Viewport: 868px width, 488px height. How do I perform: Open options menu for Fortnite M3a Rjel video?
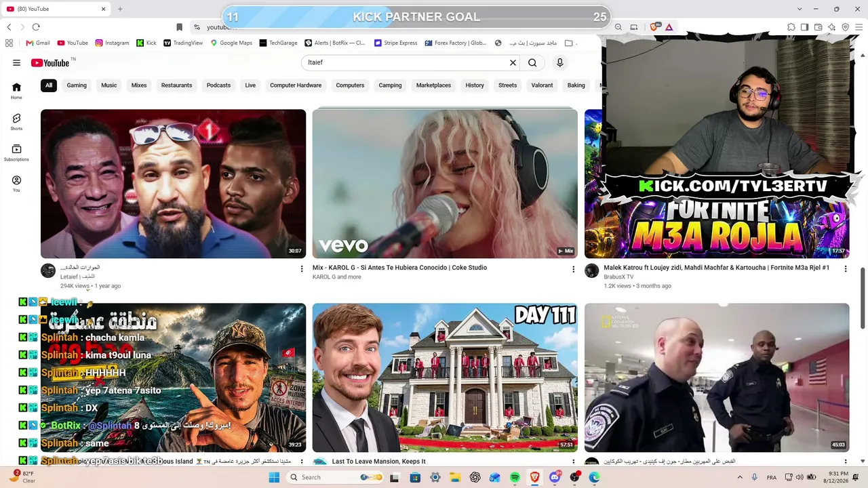point(845,269)
